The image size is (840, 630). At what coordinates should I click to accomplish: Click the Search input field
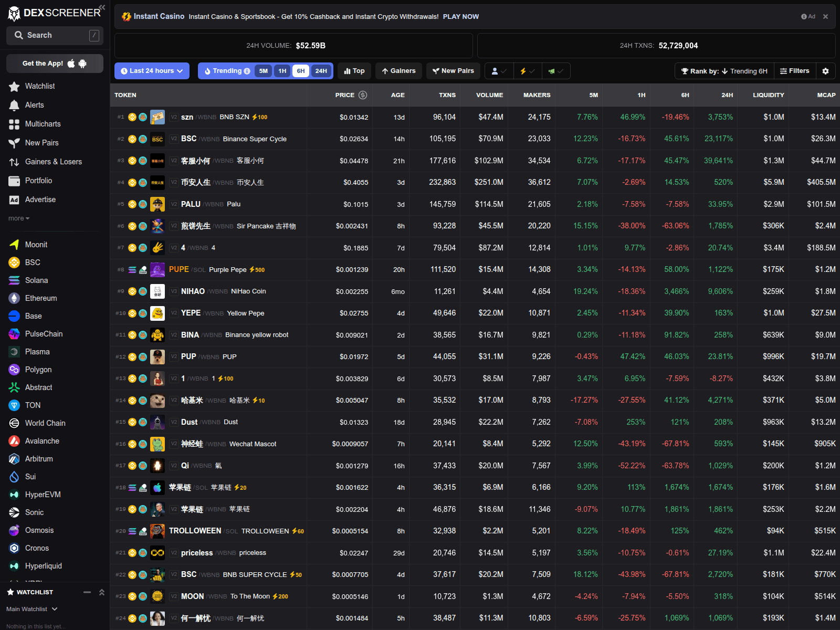pos(55,35)
